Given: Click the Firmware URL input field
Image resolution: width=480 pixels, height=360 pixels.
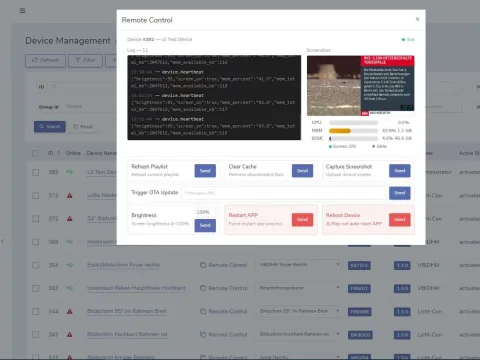Looking at the screenshot, I should 283,193.
